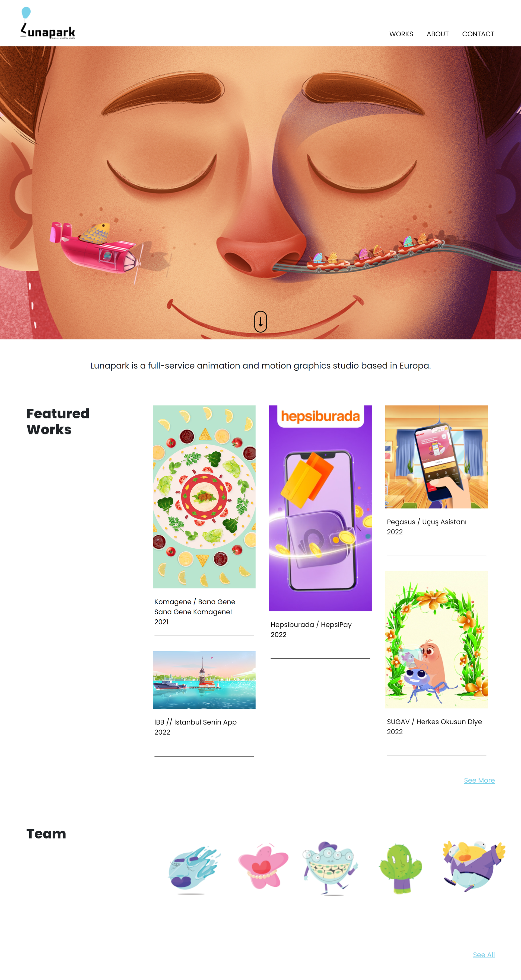The height and width of the screenshot is (980, 521).
Task: Select the pink flower team character
Action: (263, 866)
